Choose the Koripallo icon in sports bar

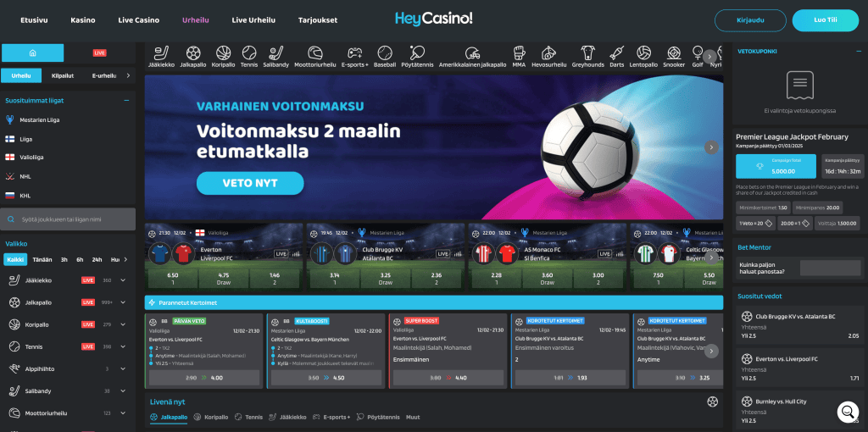point(223,57)
